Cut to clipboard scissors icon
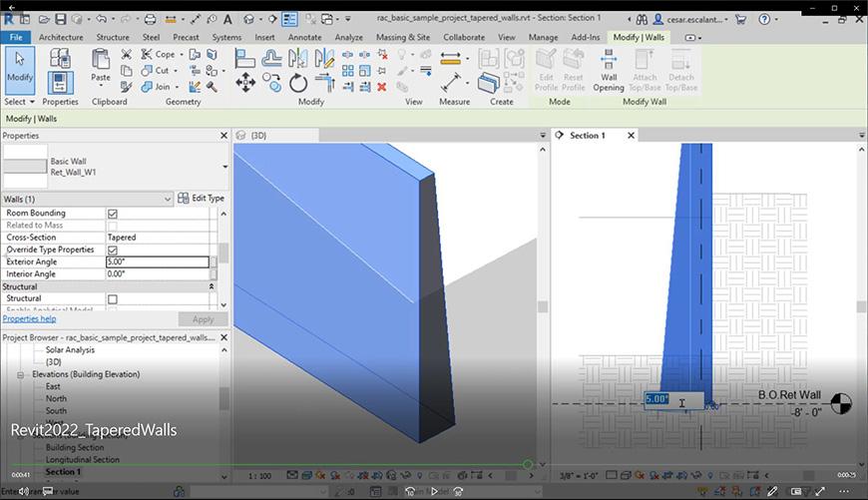 click(127, 54)
